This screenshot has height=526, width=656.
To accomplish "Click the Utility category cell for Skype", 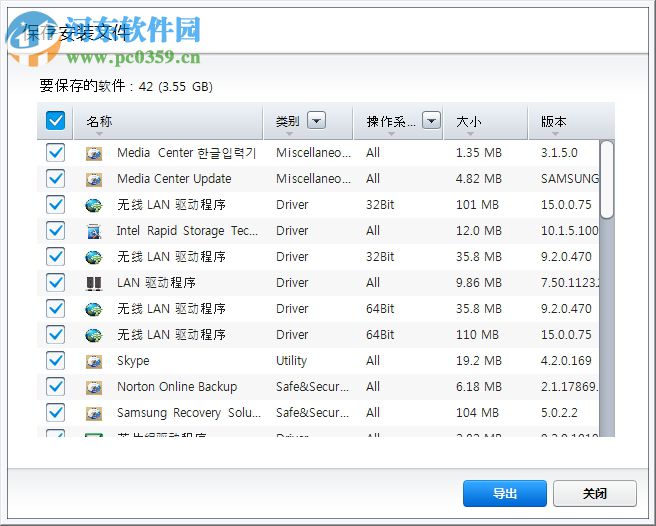I will pyautogui.click(x=291, y=361).
